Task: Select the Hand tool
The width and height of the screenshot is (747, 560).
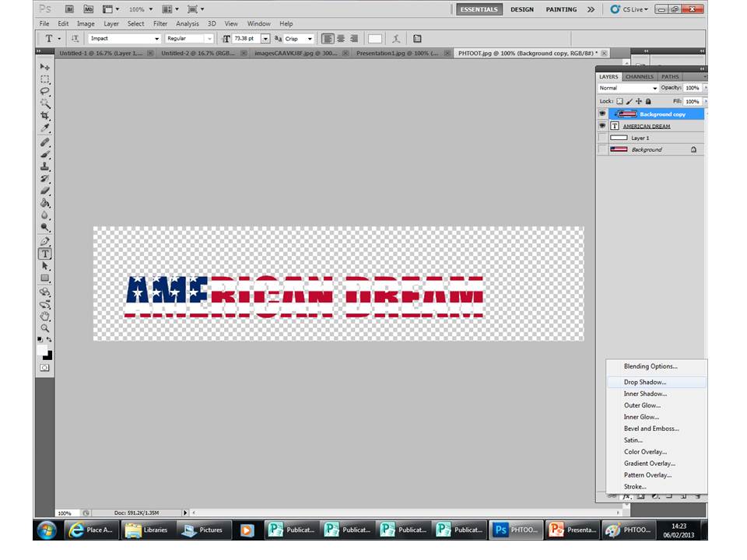Action: coord(45,317)
